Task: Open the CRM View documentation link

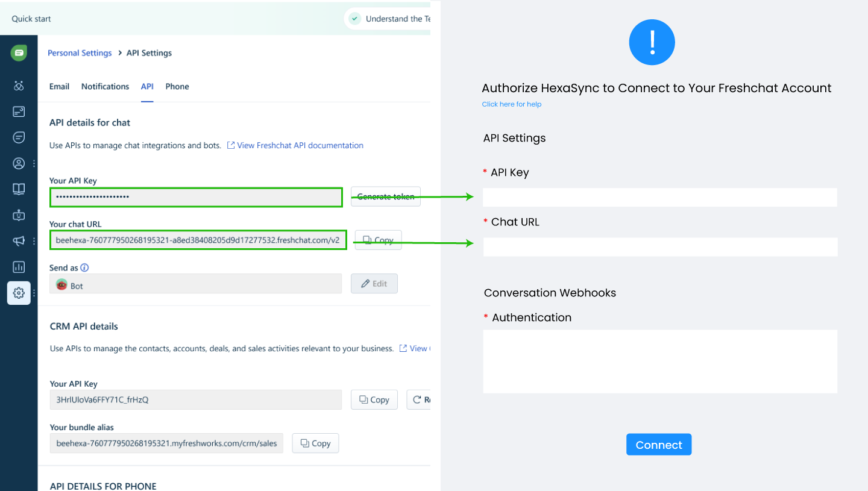Action: [415, 348]
